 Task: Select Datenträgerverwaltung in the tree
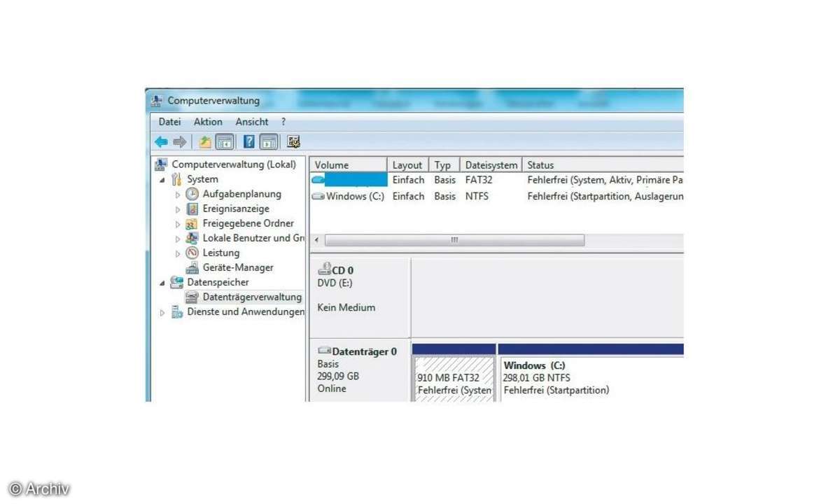(252, 297)
